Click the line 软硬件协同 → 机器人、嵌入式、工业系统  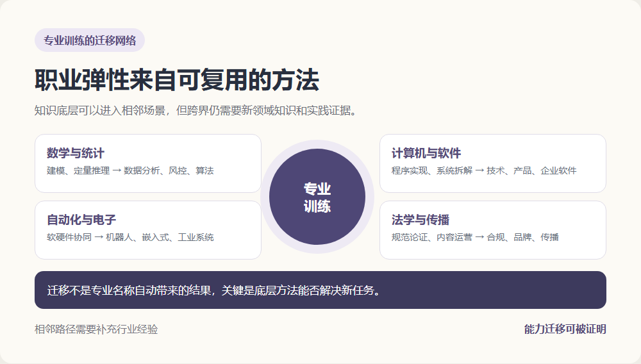[130, 237]
